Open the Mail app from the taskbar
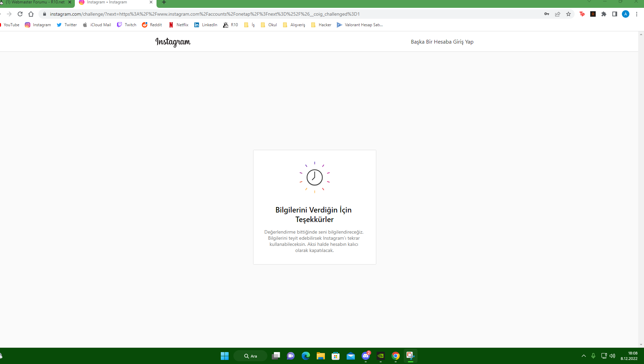The width and height of the screenshot is (644, 364). [x=351, y=356]
